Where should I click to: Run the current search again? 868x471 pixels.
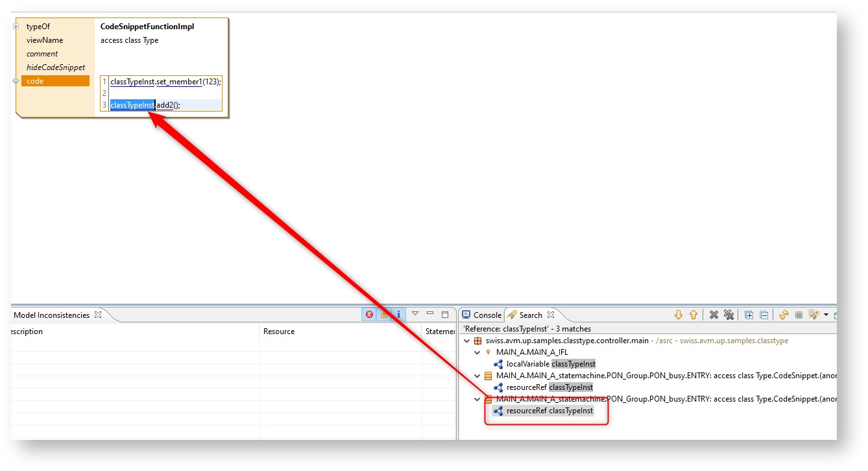point(784,315)
